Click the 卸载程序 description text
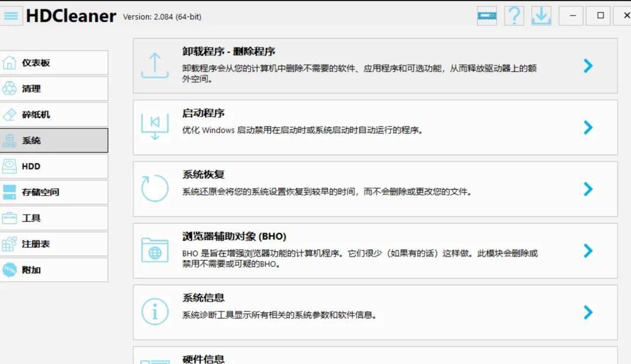This screenshot has height=364, width=631. click(x=359, y=74)
